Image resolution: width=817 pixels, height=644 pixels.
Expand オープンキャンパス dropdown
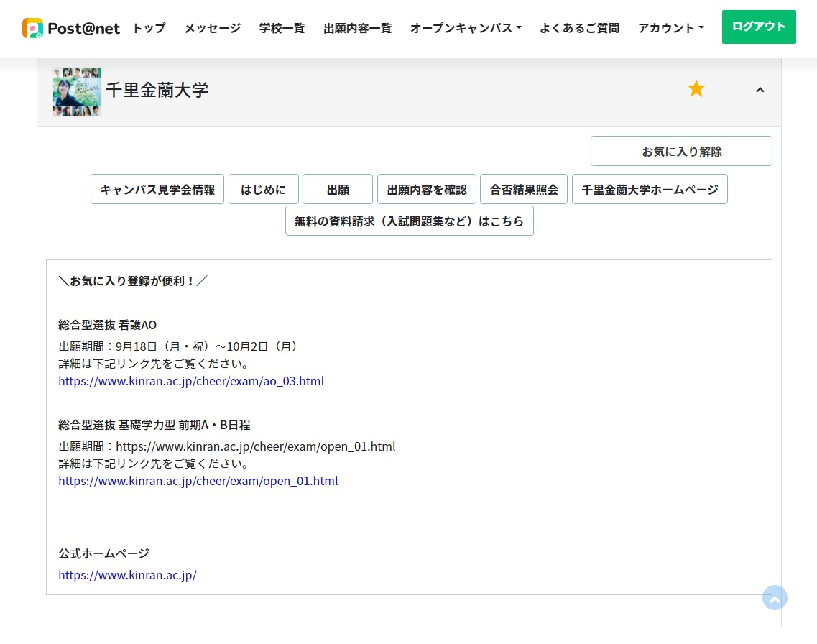466,28
